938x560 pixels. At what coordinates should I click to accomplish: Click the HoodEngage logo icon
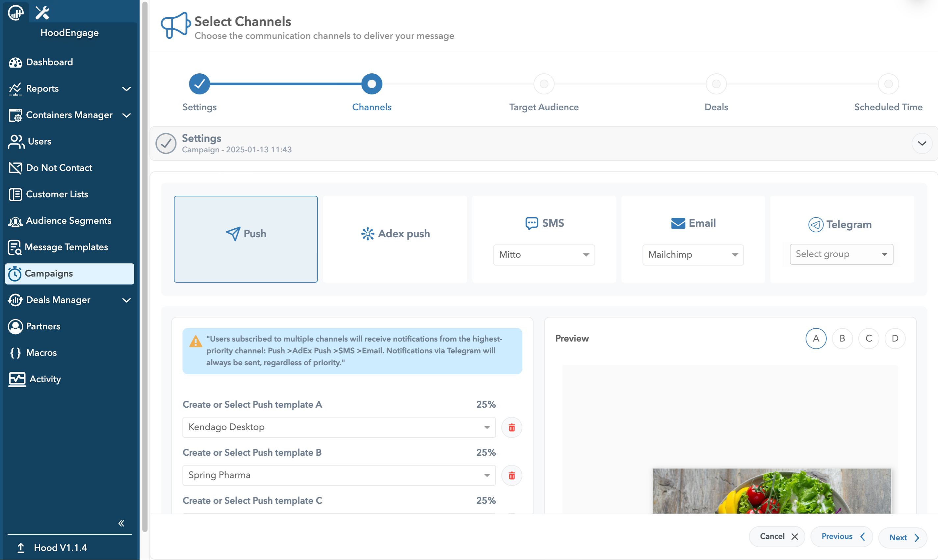point(16,13)
